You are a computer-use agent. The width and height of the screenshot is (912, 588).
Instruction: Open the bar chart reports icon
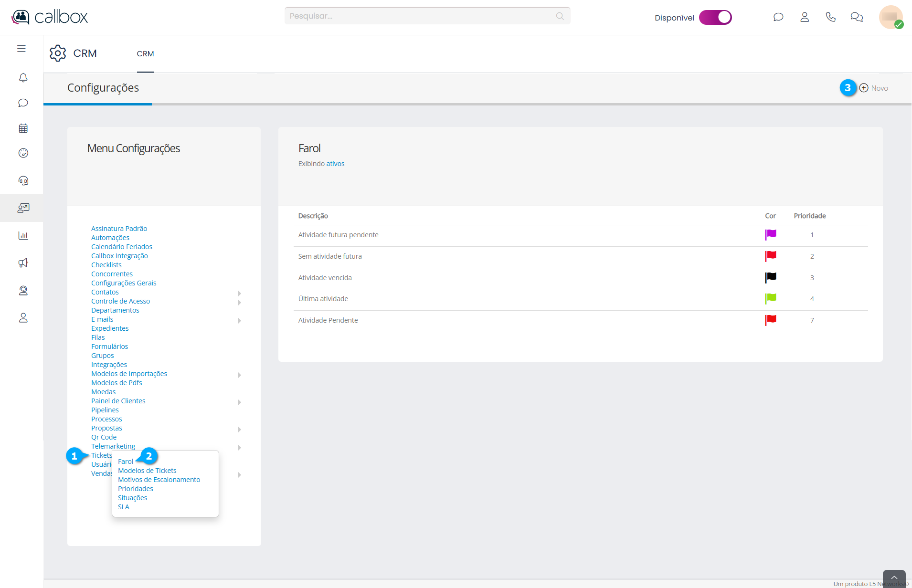23,235
